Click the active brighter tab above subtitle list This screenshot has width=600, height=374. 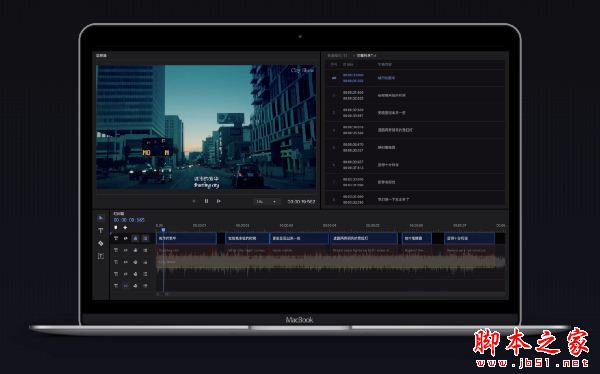coord(366,56)
